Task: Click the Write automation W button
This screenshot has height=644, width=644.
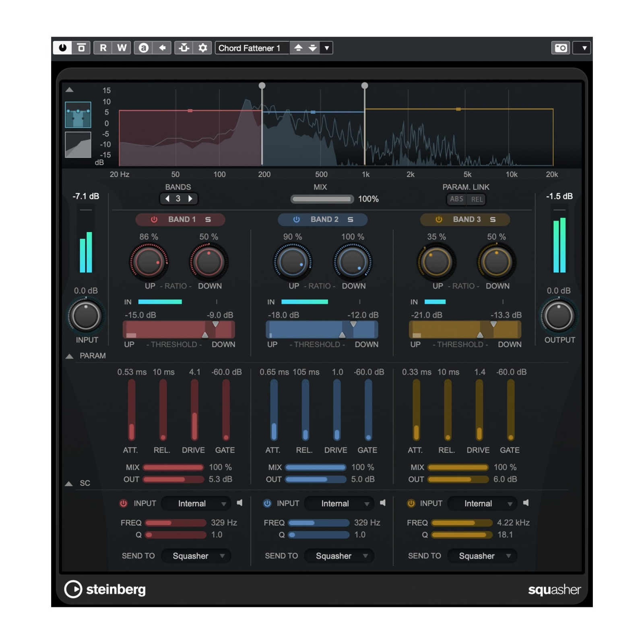Action: (122, 48)
